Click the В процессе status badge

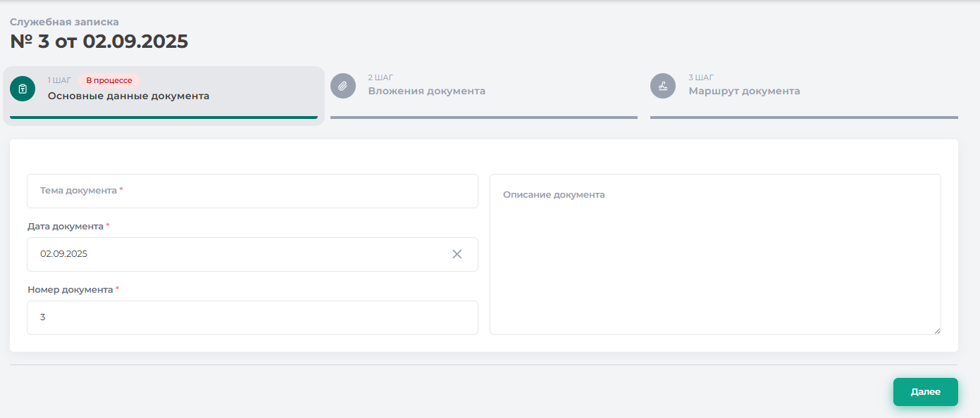point(109,80)
